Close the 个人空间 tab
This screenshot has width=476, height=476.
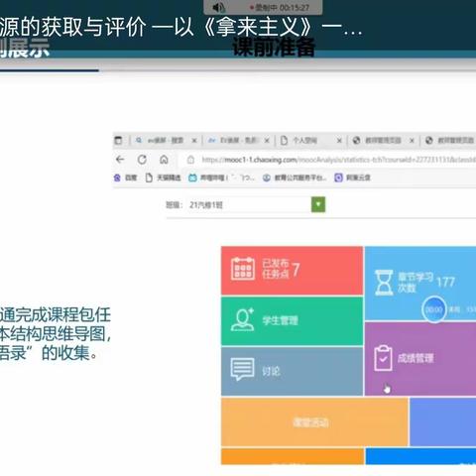[x=339, y=141]
